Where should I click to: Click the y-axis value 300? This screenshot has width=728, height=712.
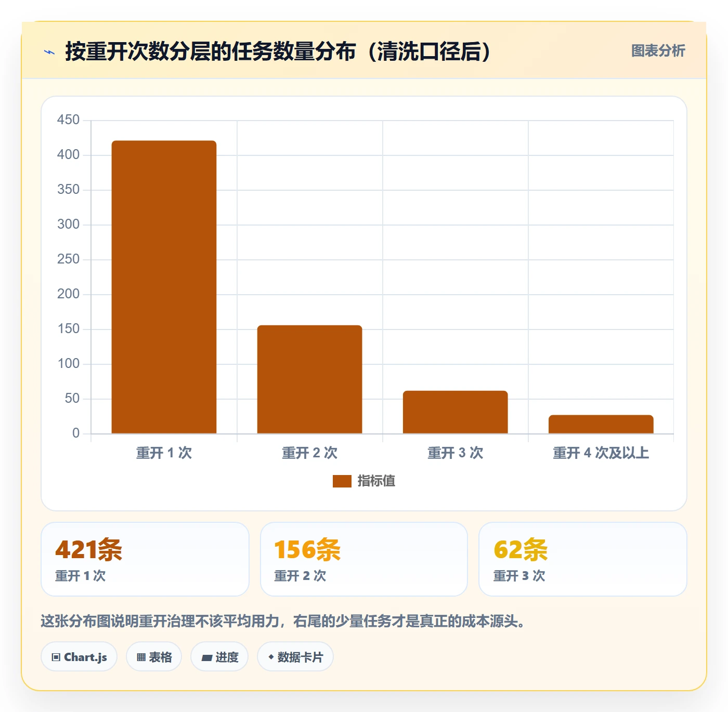tap(68, 225)
